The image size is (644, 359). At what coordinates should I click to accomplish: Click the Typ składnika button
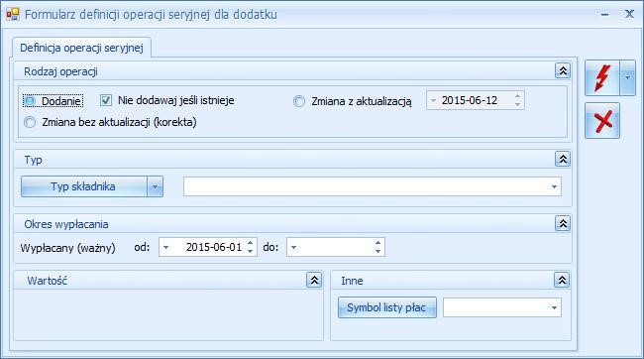[x=84, y=186]
